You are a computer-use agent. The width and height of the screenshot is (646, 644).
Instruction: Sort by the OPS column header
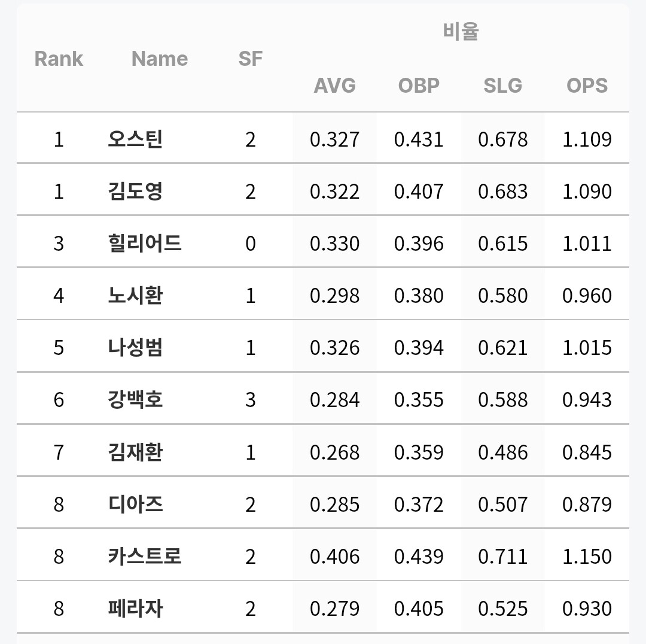pos(587,86)
